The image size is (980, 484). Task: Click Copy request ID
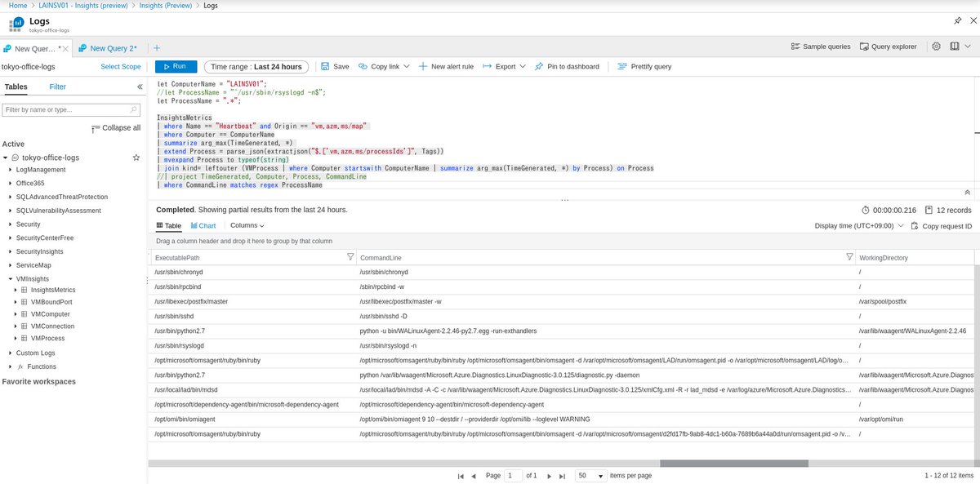942,226
